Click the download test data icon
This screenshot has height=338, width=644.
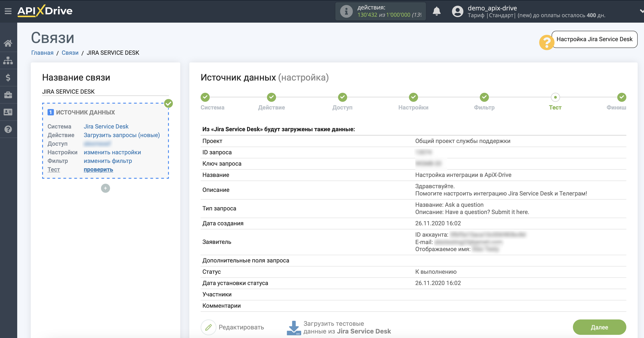(x=294, y=328)
